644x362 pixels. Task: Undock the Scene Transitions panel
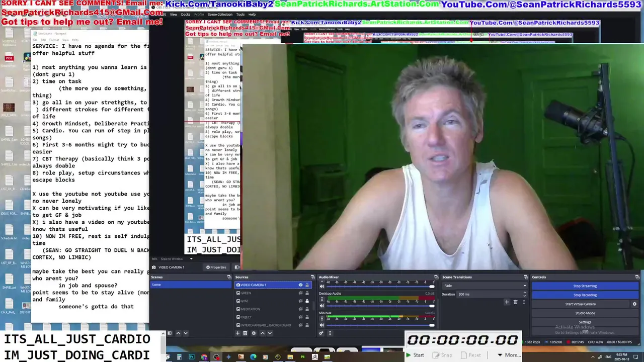pyautogui.click(x=526, y=277)
